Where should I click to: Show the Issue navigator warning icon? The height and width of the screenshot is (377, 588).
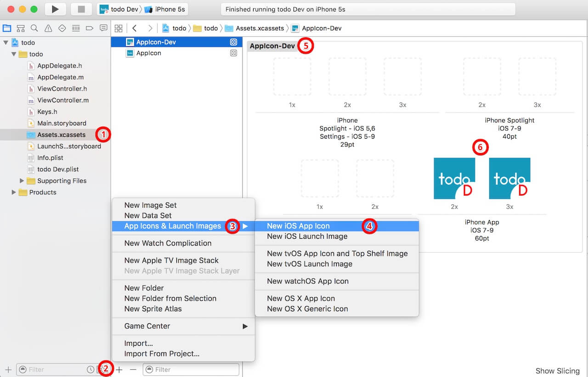48,28
